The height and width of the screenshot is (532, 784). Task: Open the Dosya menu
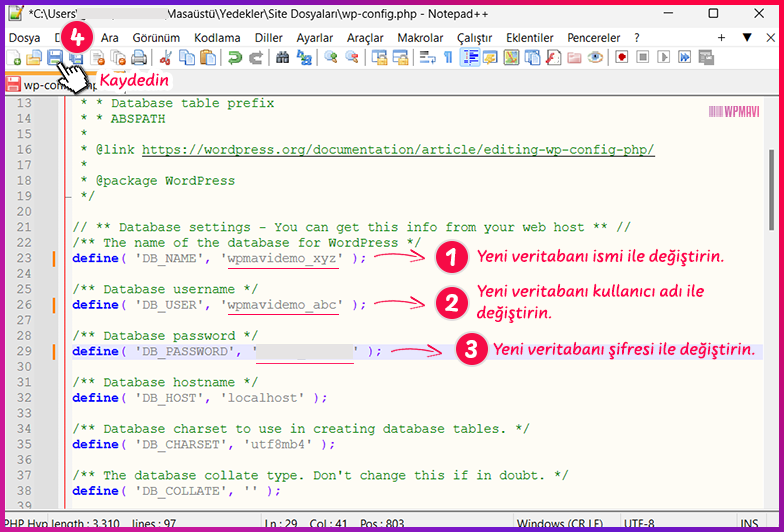pos(24,38)
